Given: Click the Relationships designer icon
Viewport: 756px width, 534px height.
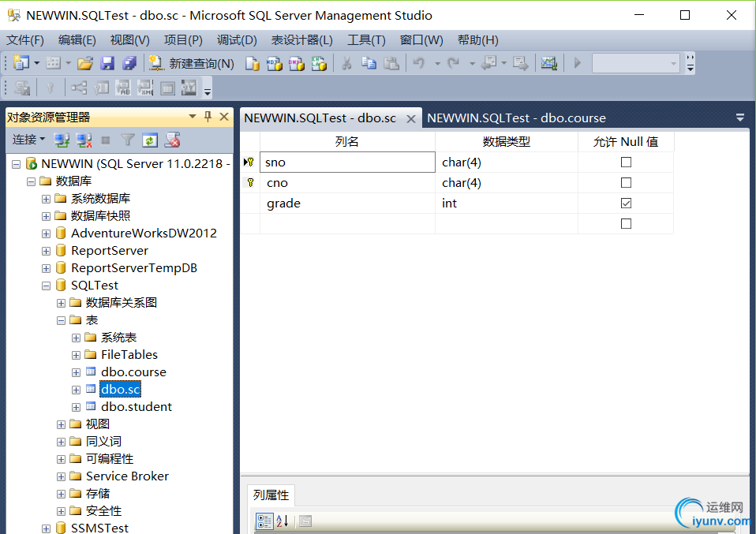Looking at the screenshot, I should click(79, 88).
